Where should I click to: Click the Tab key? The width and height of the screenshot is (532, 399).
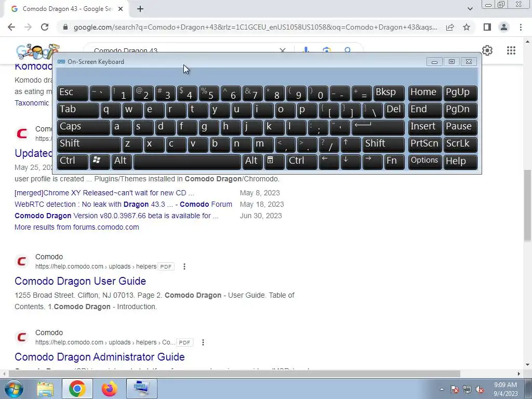[78, 111]
